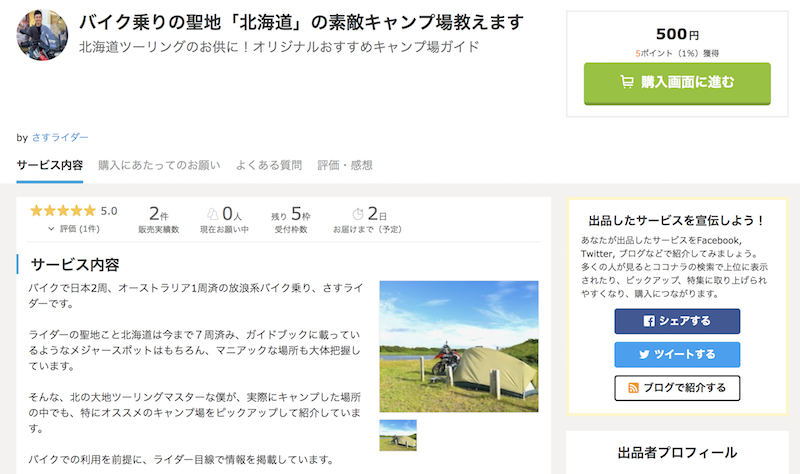Click the page title about 北海道 campsites
The width and height of the screenshot is (800, 474).
pyautogui.click(x=302, y=22)
